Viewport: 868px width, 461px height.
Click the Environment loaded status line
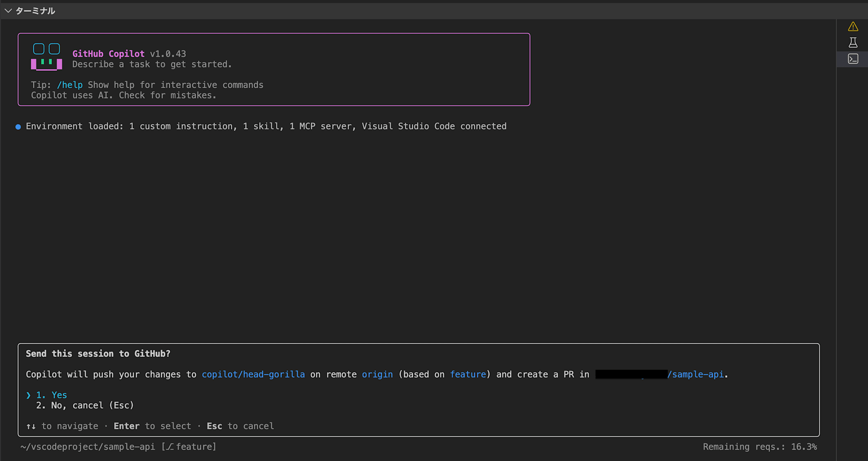coord(266,126)
